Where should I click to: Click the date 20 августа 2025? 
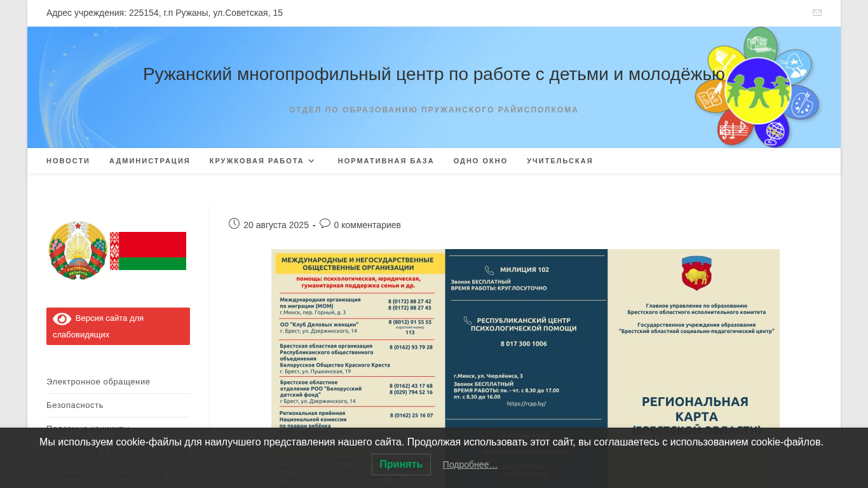(276, 225)
